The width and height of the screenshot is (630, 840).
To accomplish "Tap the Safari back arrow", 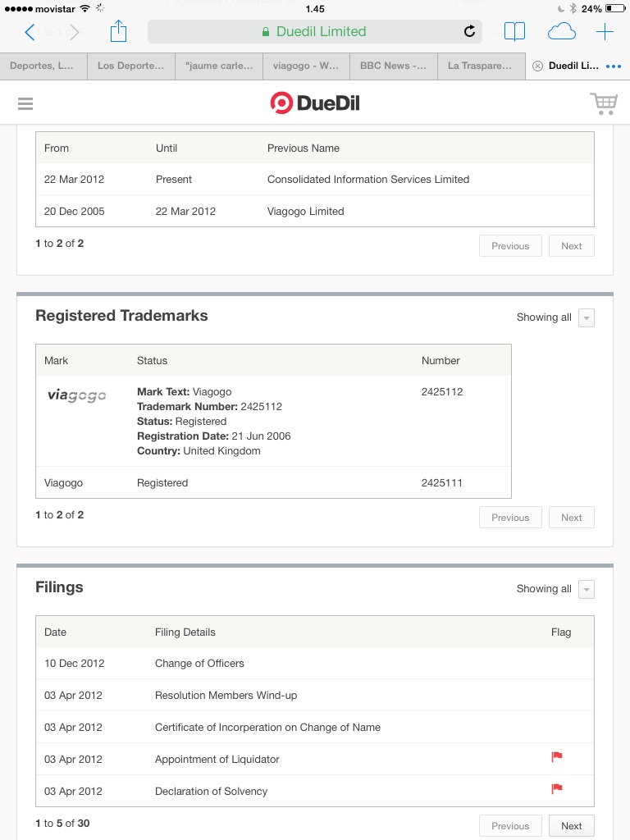I will pyautogui.click(x=30, y=32).
